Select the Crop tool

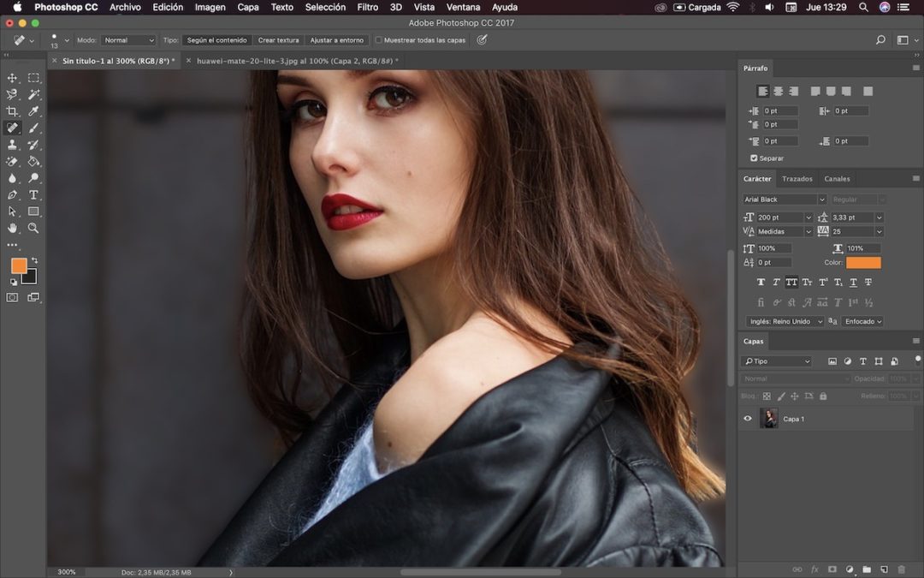pyautogui.click(x=12, y=111)
